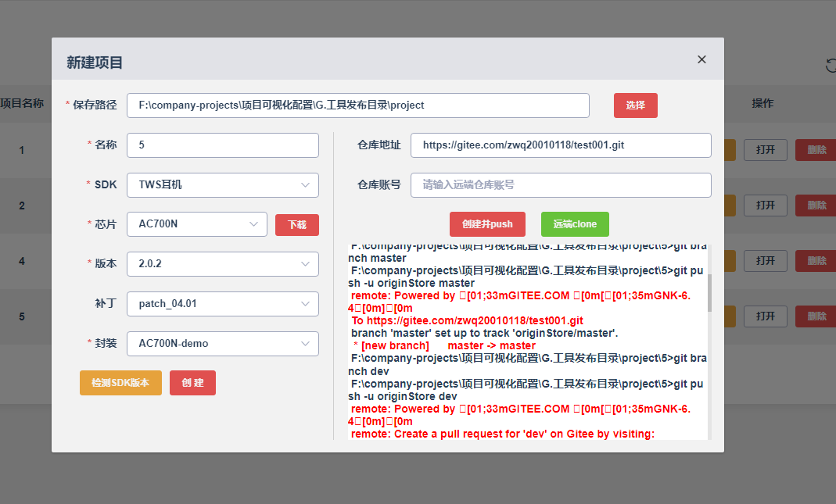Click the 补丁 dropdown chevron arrow
Screen dimensions: 836x504
pyautogui.click(x=305, y=304)
